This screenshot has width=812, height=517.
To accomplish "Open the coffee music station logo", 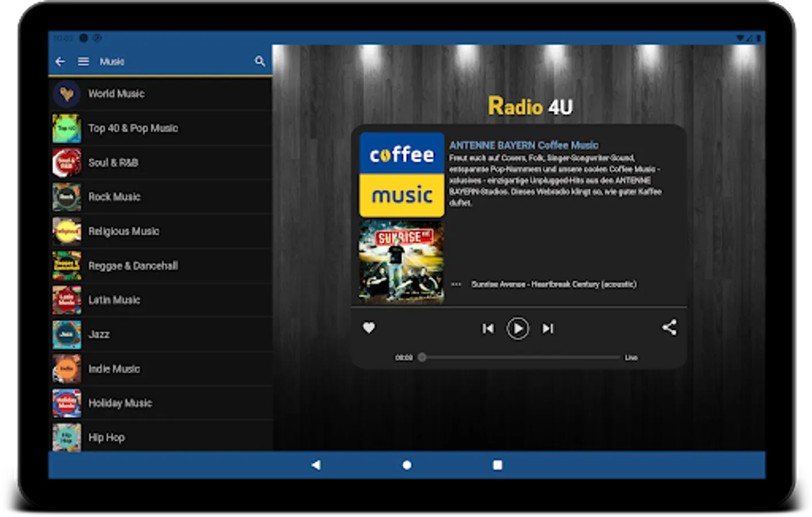I will tap(402, 175).
